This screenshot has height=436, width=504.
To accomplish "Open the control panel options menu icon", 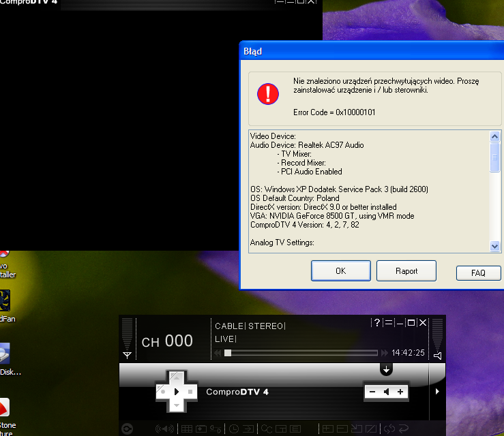I will point(389,322).
